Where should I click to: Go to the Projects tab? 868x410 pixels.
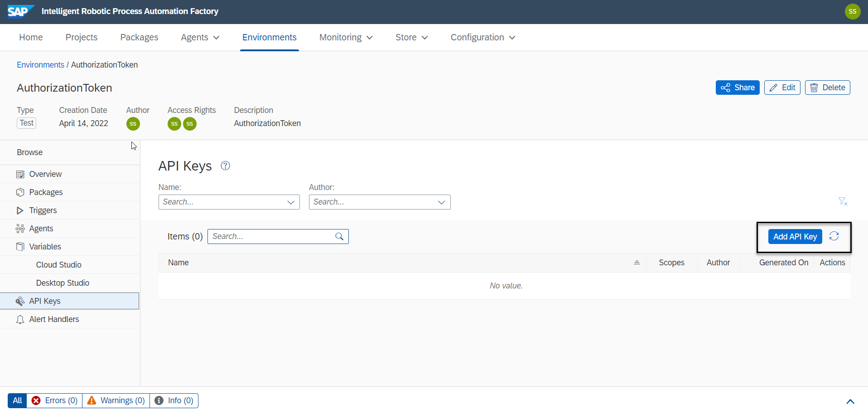(x=82, y=37)
